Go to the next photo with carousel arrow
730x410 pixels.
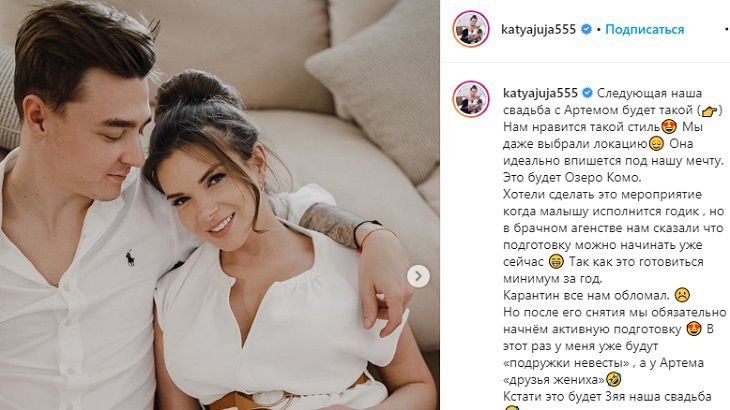pyautogui.click(x=418, y=276)
